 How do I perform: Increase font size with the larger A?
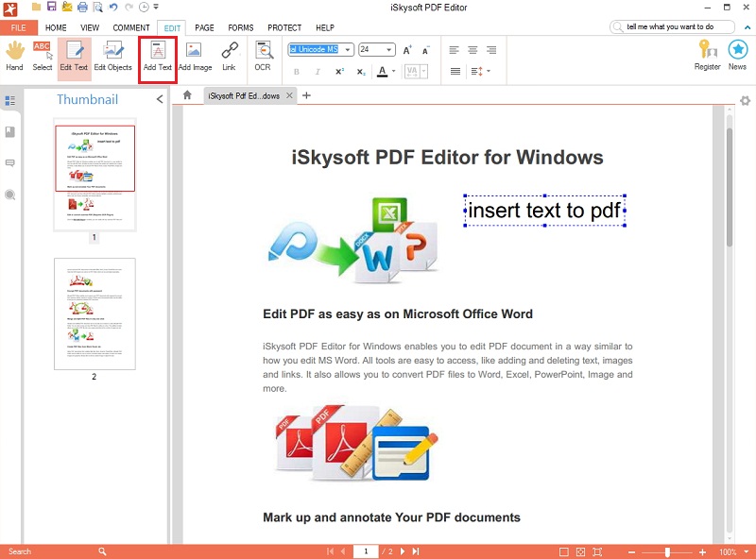point(407,50)
